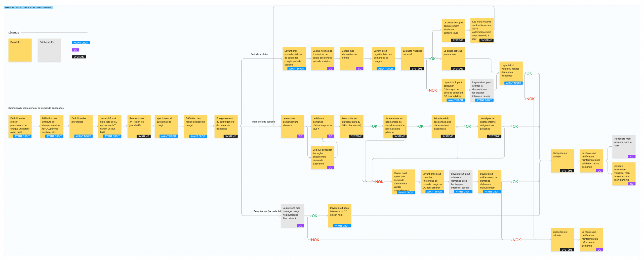Image resolution: width=644 pixels, height=260 pixels.
Task: Select the purple CC legend tag
Action: pos(75,50)
